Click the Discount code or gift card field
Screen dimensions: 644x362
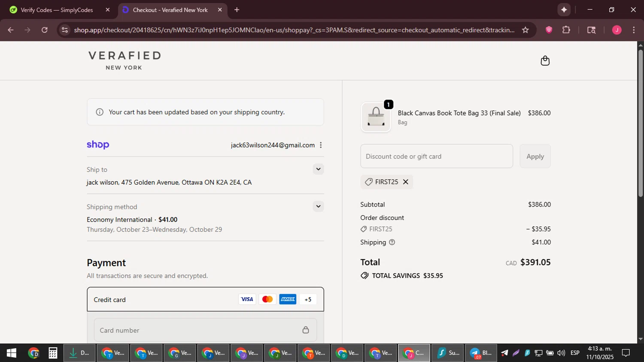coord(437,156)
